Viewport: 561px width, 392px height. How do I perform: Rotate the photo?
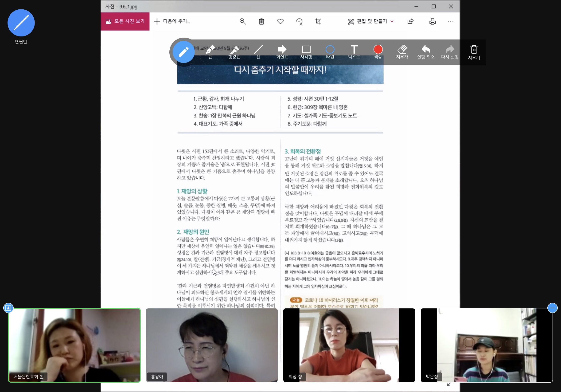(x=299, y=21)
